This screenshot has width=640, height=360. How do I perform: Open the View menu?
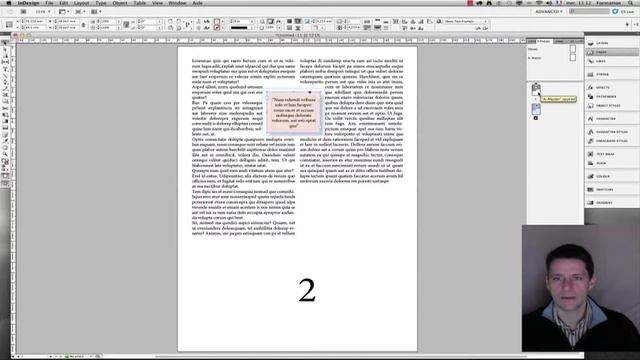pyautogui.click(x=157, y=3)
